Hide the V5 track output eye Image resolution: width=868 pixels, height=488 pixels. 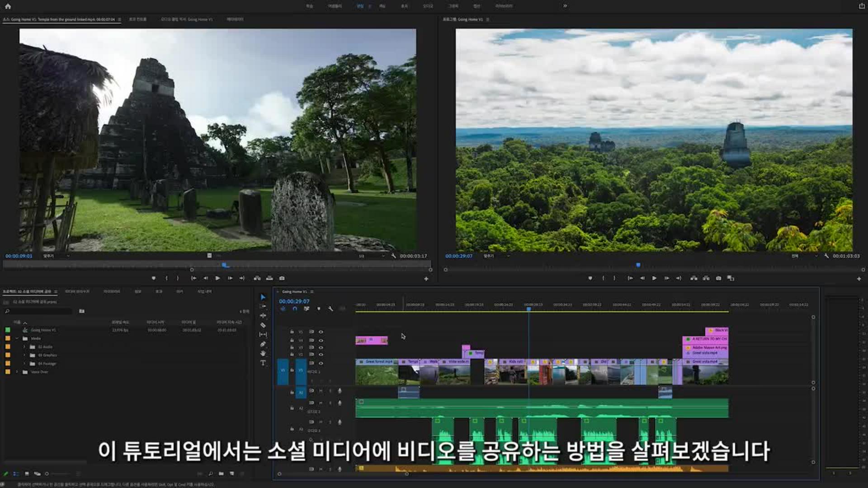[321, 332]
